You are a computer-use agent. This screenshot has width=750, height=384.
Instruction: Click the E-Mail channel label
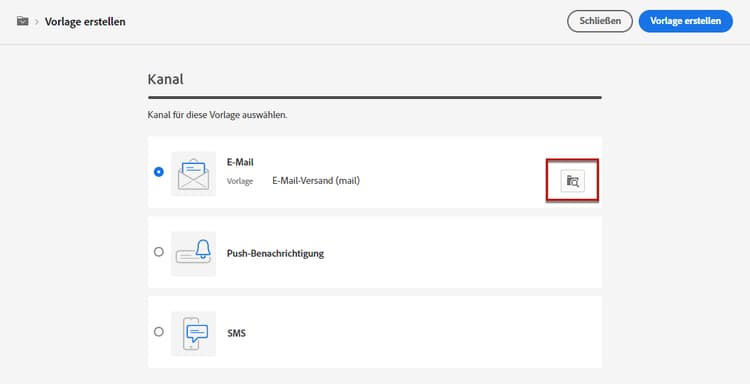click(240, 162)
